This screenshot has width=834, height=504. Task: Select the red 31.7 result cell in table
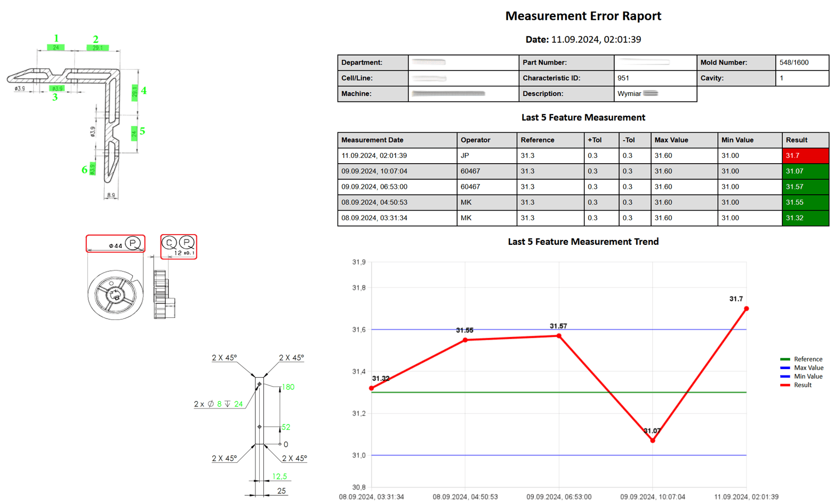tap(805, 156)
